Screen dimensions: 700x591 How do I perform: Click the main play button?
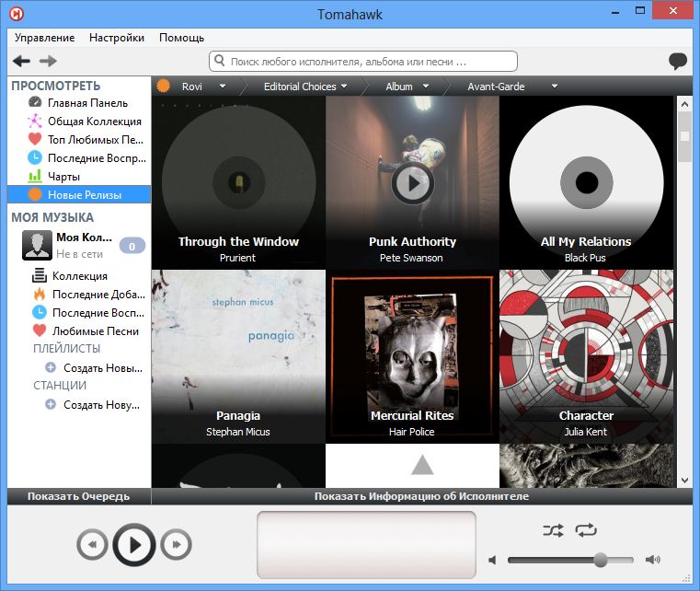pos(134,545)
